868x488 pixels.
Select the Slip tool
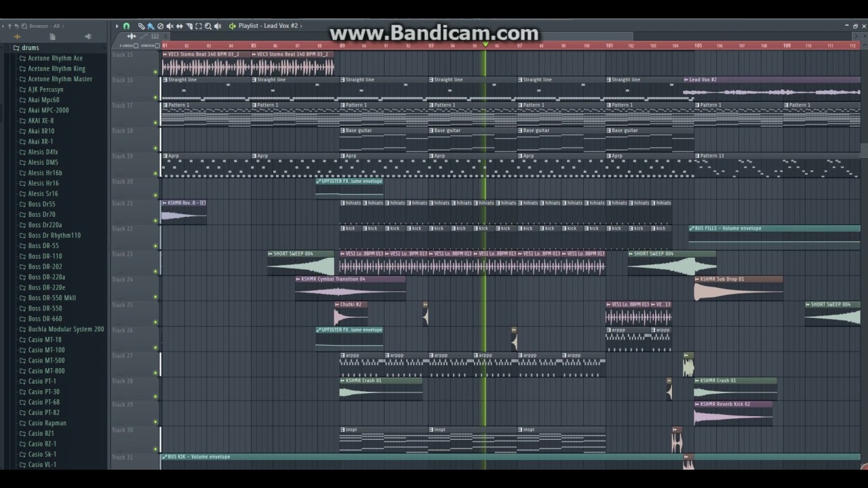pos(179,26)
